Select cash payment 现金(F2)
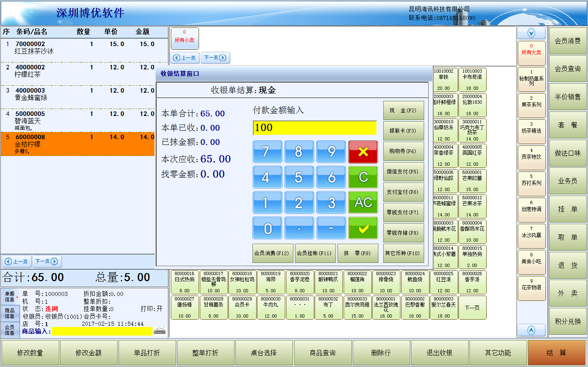Screen dimensions: 588x367 (403, 110)
